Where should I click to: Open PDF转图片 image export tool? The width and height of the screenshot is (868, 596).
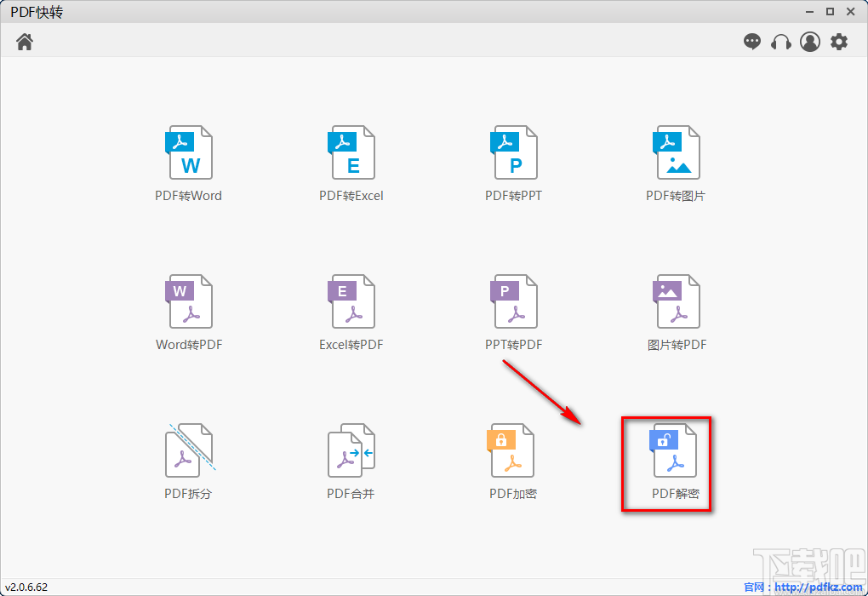click(x=677, y=153)
